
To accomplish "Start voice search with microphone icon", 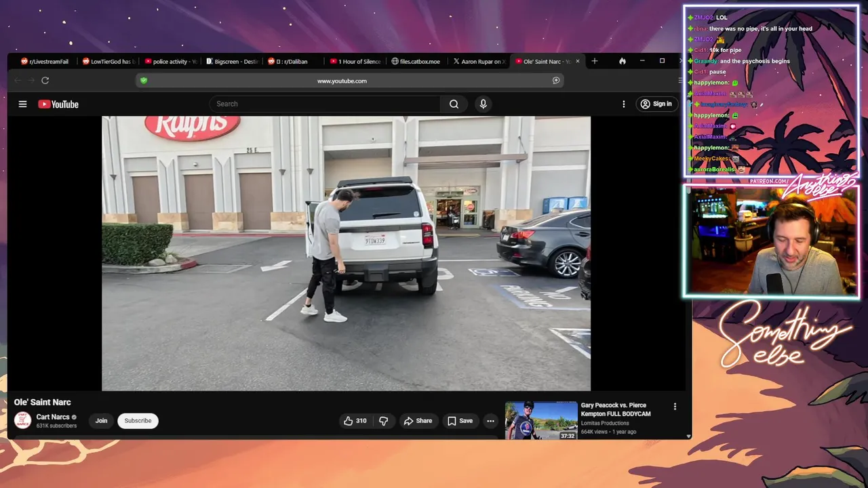I will tap(483, 104).
